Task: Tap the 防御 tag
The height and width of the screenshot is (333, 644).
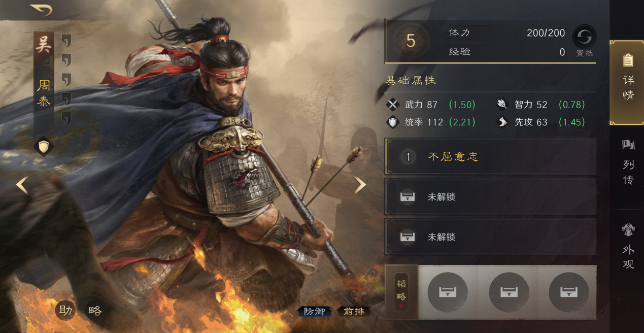Action: point(314,311)
